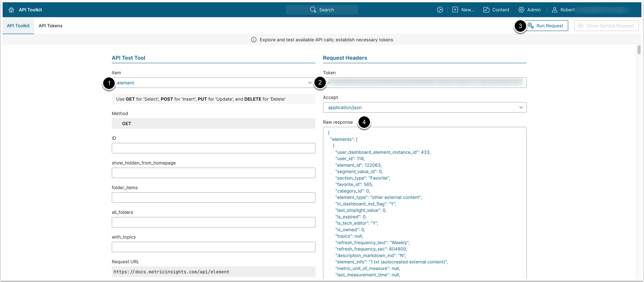Open Content folder icon in header
644x282 pixels.
[486, 10]
